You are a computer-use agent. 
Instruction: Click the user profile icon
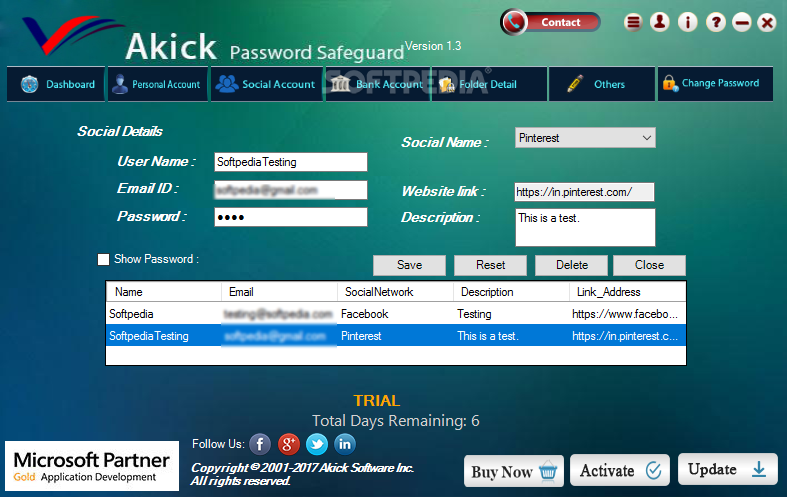[x=660, y=22]
